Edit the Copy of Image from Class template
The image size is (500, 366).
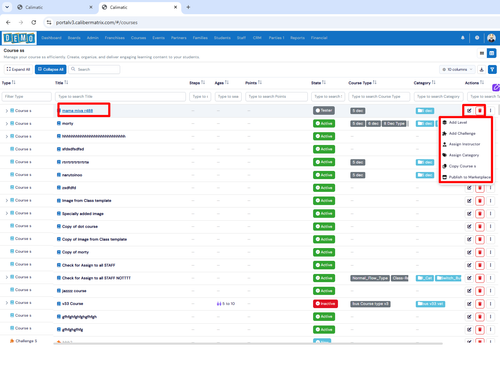pos(469,239)
